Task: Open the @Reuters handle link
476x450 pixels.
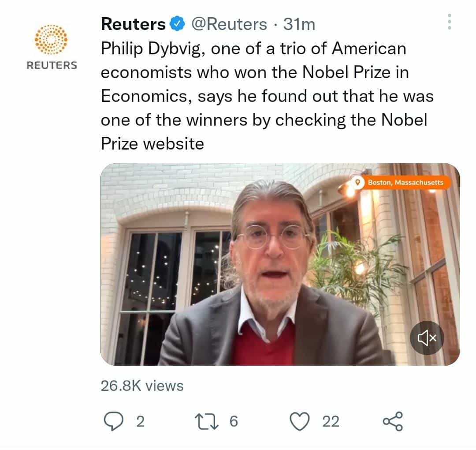Action: pos(228,24)
